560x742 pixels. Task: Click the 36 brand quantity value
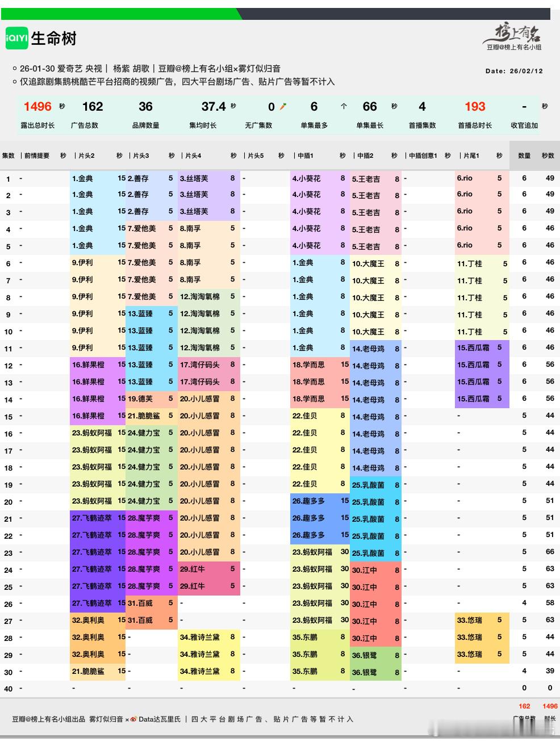point(145,107)
